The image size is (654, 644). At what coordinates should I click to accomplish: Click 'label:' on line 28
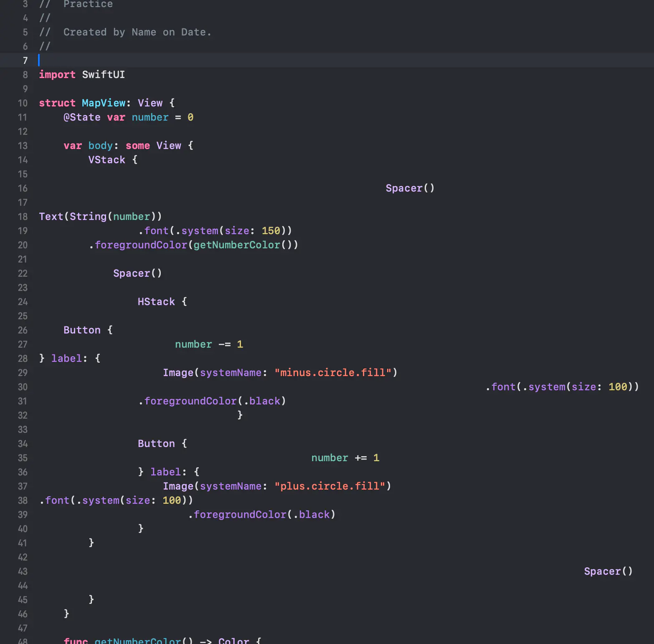point(69,359)
